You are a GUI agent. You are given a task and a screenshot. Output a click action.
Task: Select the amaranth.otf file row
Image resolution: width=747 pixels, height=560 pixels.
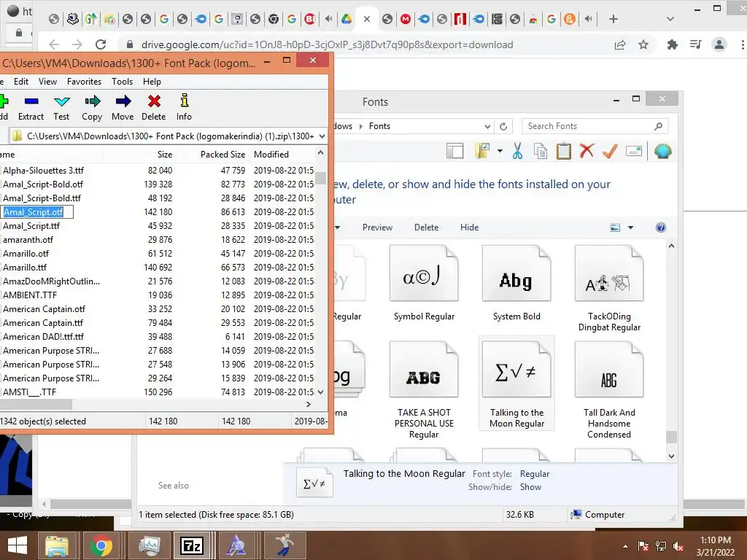(x=158, y=240)
